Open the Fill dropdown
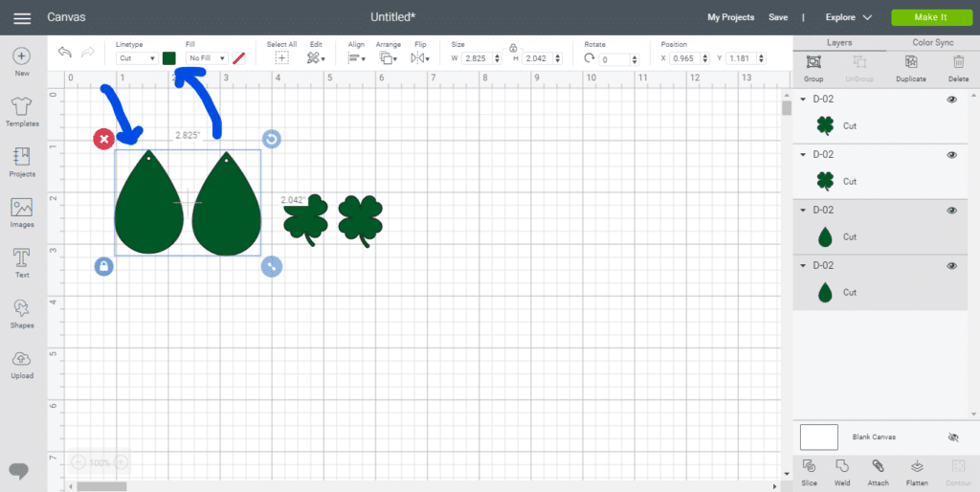 pos(207,58)
